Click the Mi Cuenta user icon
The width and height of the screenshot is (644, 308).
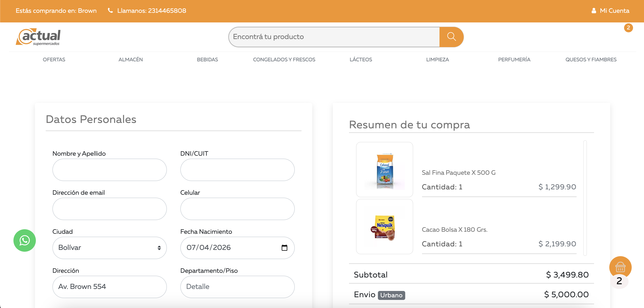[594, 11]
